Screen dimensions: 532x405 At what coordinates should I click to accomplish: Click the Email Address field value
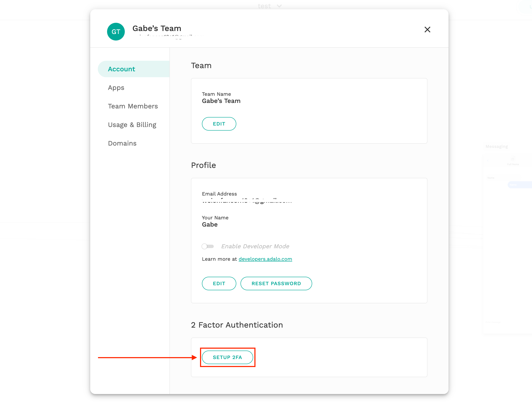247,201
